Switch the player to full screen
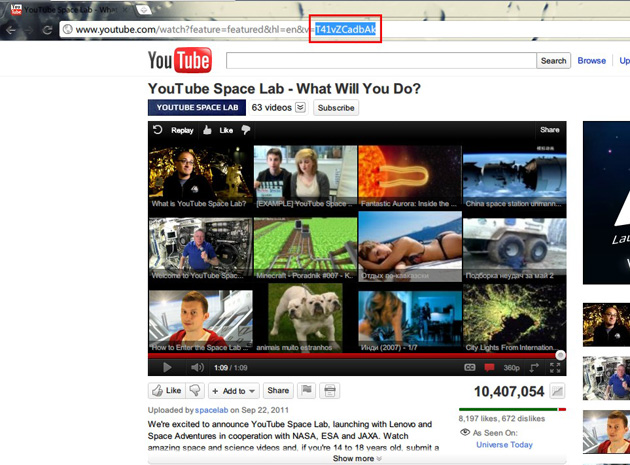The image size is (630, 465). tap(555, 367)
